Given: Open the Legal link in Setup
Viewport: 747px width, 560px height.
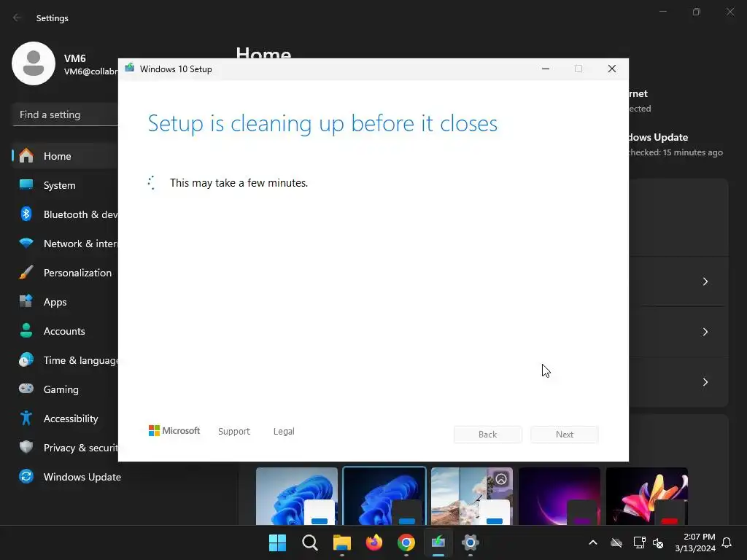Looking at the screenshot, I should [x=284, y=432].
